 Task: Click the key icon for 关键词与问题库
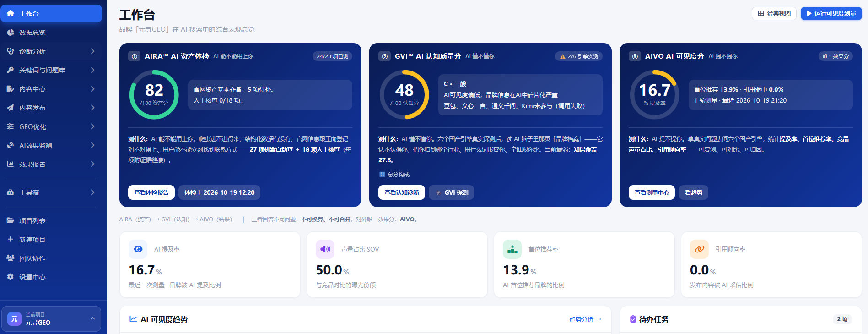11,70
